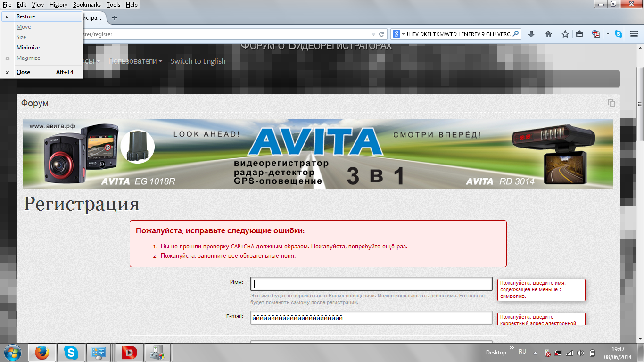This screenshot has height=362, width=644.
Task: Select Restore from the window menu
Action: point(26,16)
